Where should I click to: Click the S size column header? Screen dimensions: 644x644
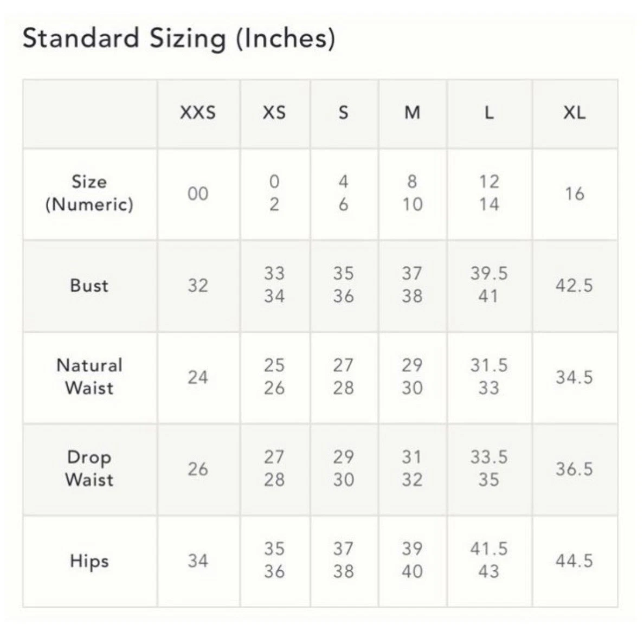pos(343,113)
